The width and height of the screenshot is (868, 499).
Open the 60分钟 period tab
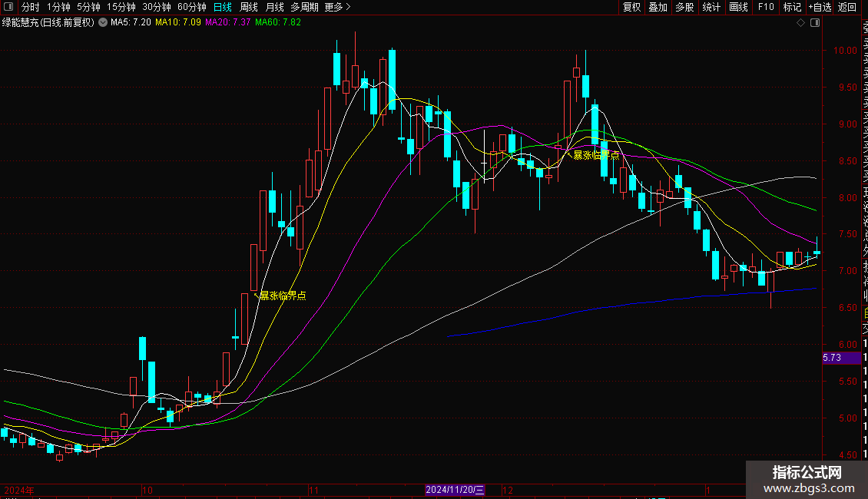pos(192,7)
